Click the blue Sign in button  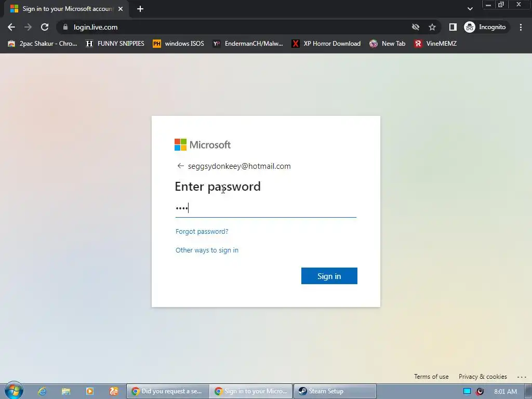pyautogui.click(x=329, y=276)
